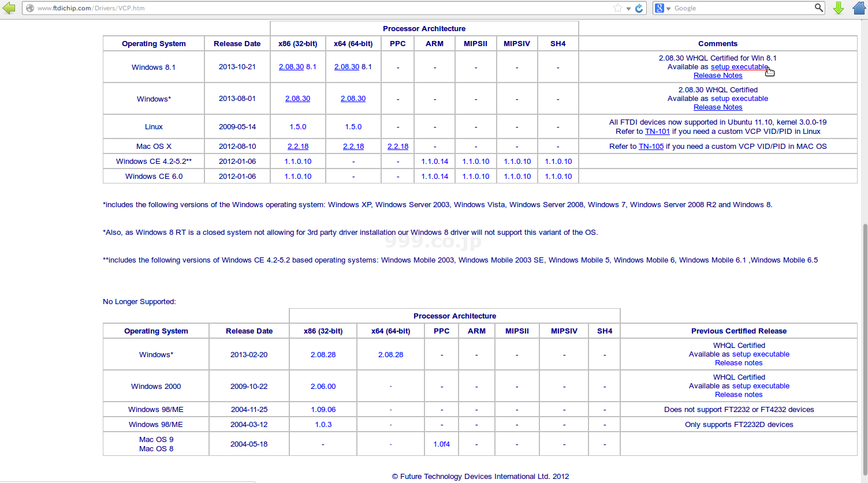Open Release Notes link for 2013-08-01 Windows* row
868x483 pixels.
tap(718, 107)
